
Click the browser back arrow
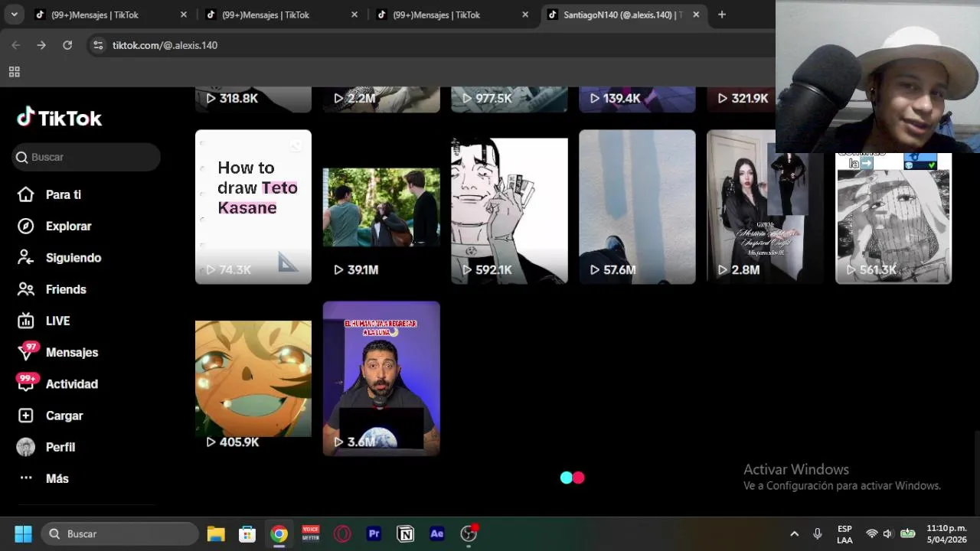(x=16, y=45)
